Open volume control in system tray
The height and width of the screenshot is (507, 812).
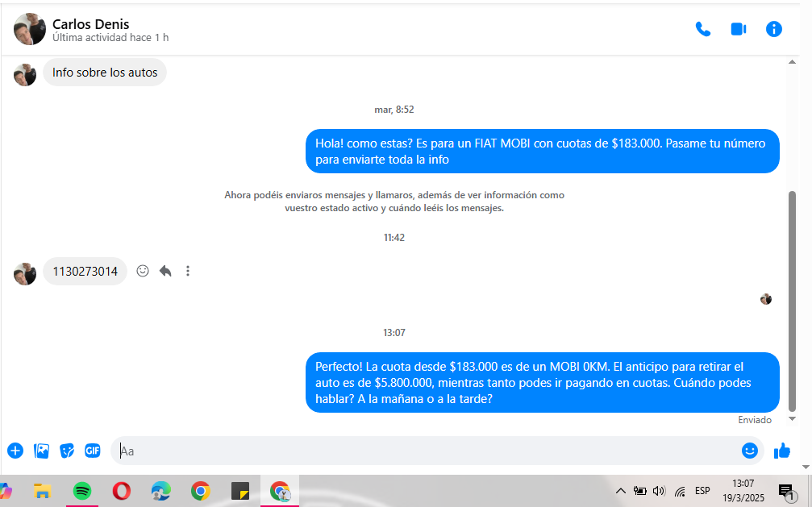click(x=659, y=491)
